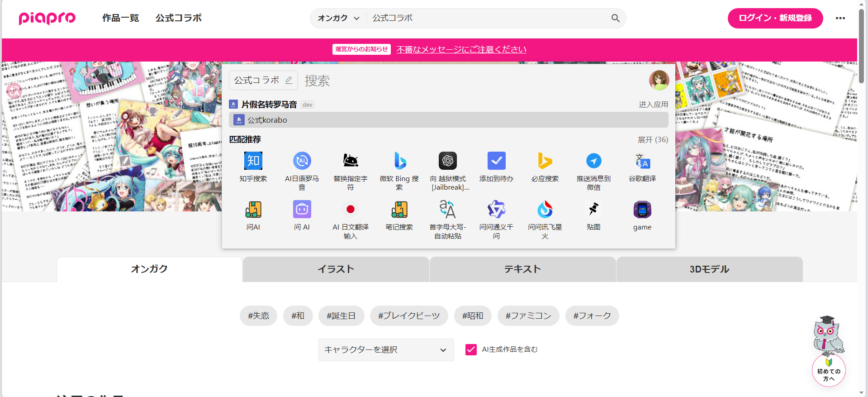Click the ログイン・新規登録 button
Screen dimensions: 868x397
click(x=775, y=18)
